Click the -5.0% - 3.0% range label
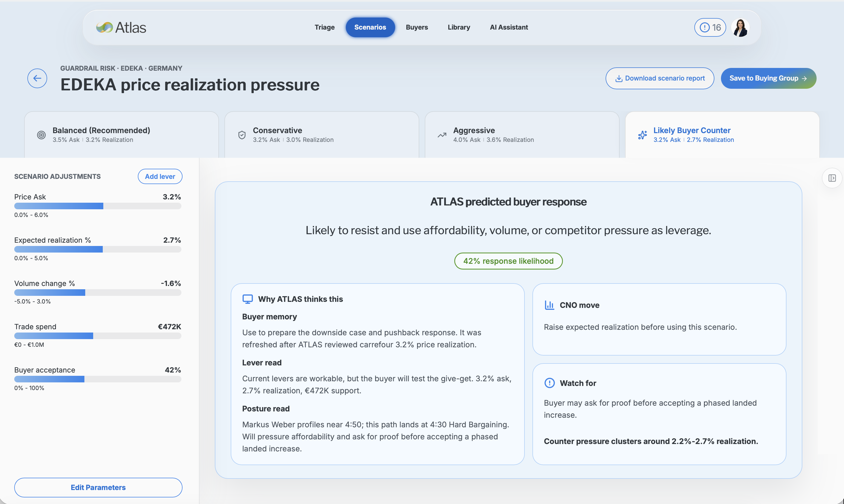This screenshot has width=844, height=504. 32,302
